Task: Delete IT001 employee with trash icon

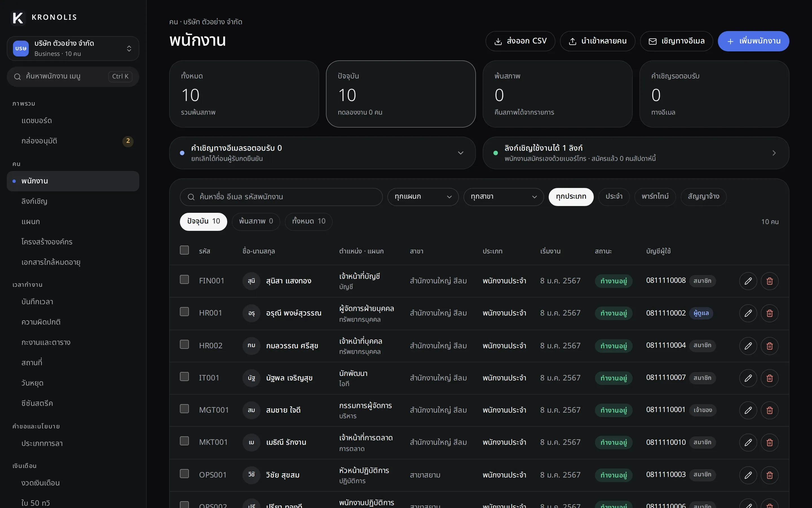Action: pos(769,378)
